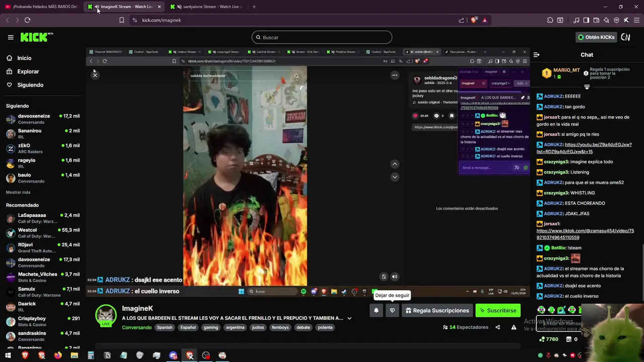Click the Suscribirse button
The height and width of the screenshot is (362, 644).
[x=498, y=311]
